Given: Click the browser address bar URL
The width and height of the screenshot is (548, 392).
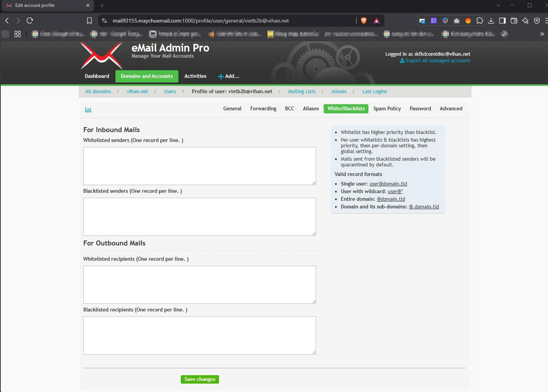Looking at the screenshot, I should click(x=201, y=21).
